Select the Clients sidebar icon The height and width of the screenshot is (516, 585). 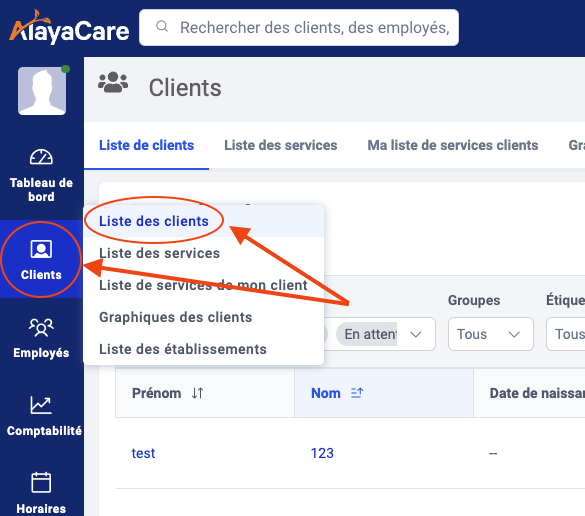[41, 249]
